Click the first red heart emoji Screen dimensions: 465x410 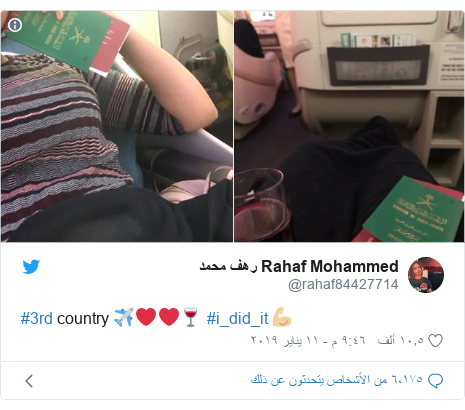146,317
